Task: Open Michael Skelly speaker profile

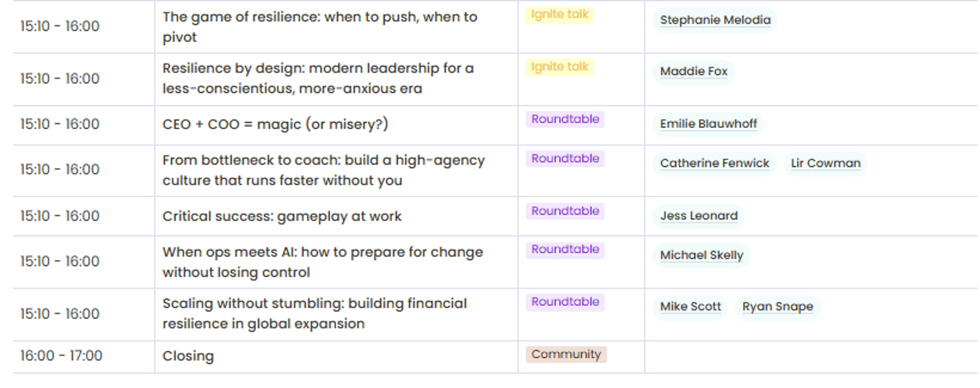Action: (x=701, y=255)
